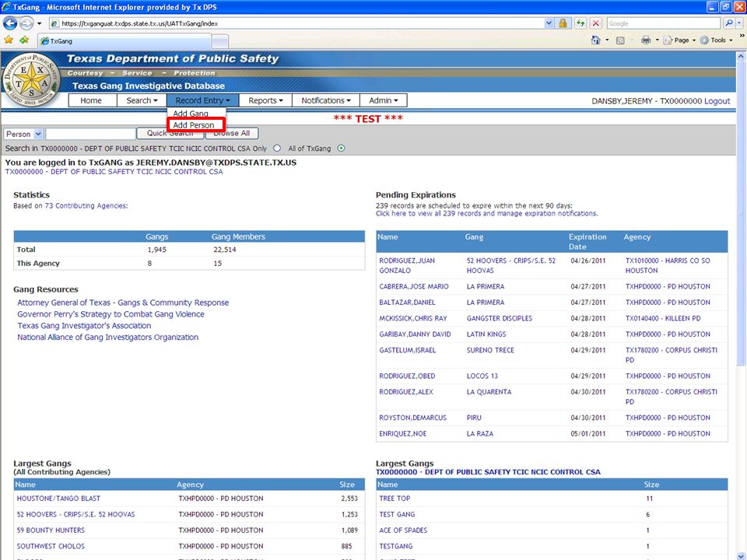The width and height of the screenshot is (747, 560).
Task: Open a new blank browser tab
Action: pyautogui.click(x=219, y=41)
